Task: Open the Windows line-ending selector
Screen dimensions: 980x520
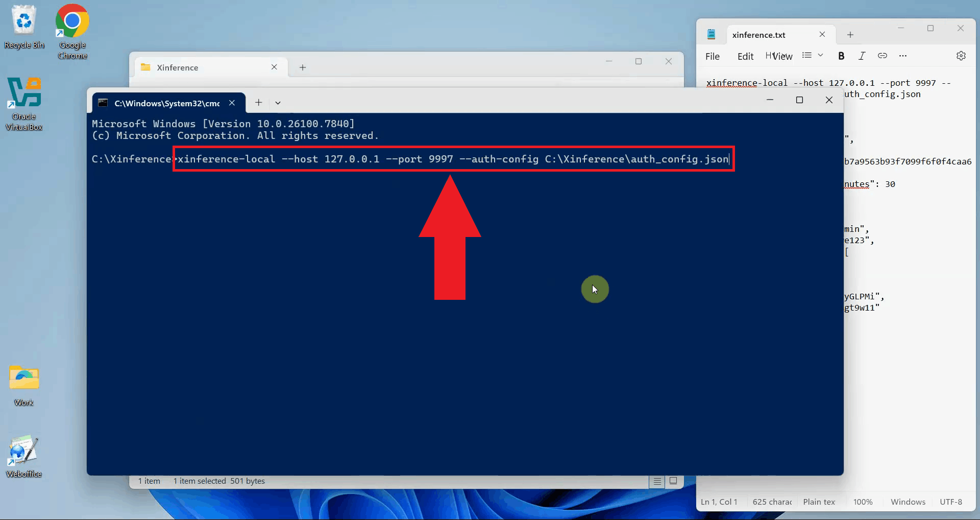Action: tap(908, 502)
